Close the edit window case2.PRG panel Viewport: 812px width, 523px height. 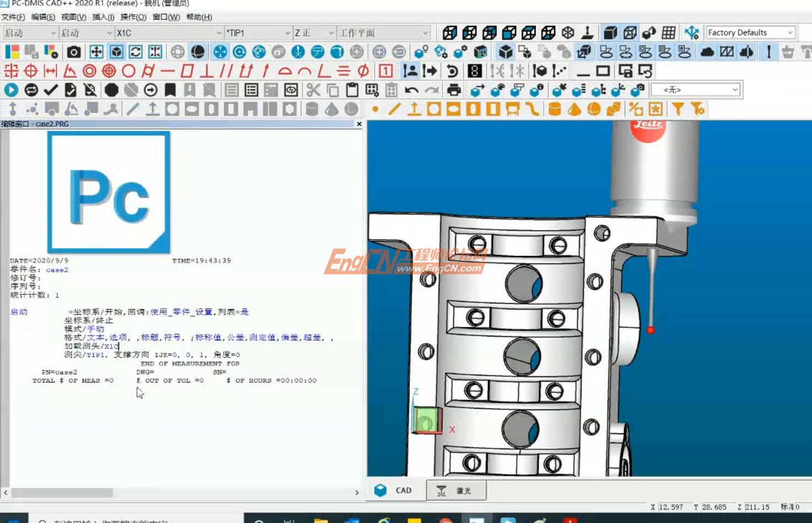tap(359, 124)
